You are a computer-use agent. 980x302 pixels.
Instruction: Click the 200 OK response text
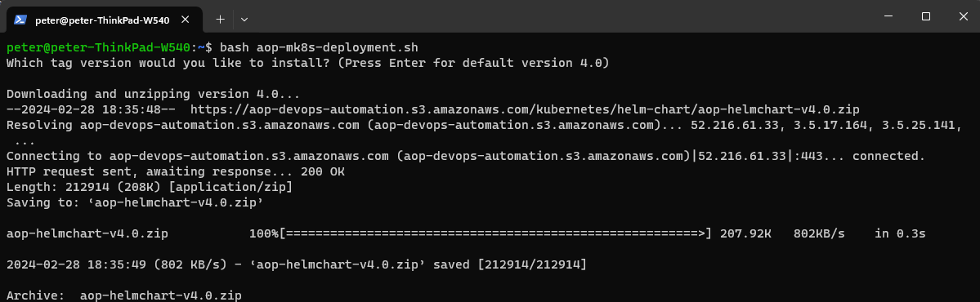323,171
